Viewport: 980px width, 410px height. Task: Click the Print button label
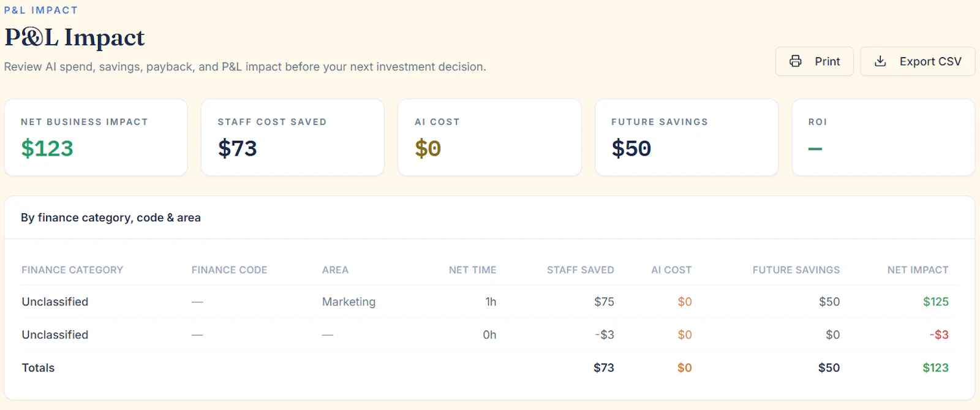click(827, 61)
